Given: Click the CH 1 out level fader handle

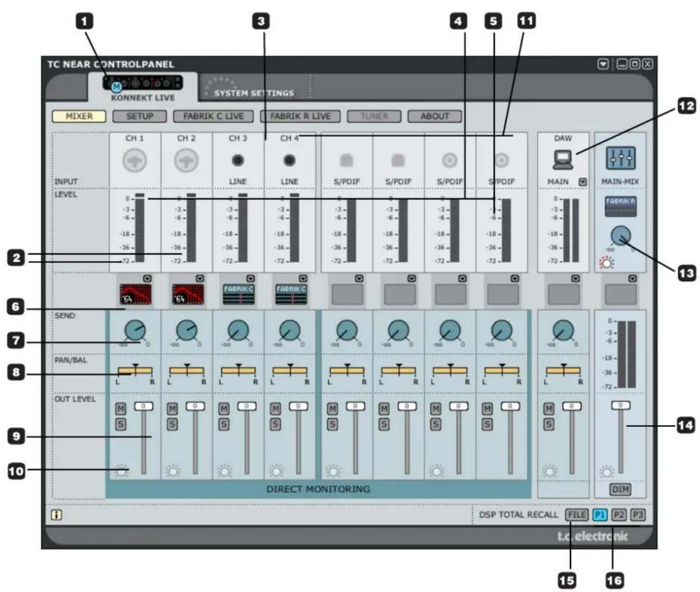Looking at the screenshot, I should coord(143,406).
